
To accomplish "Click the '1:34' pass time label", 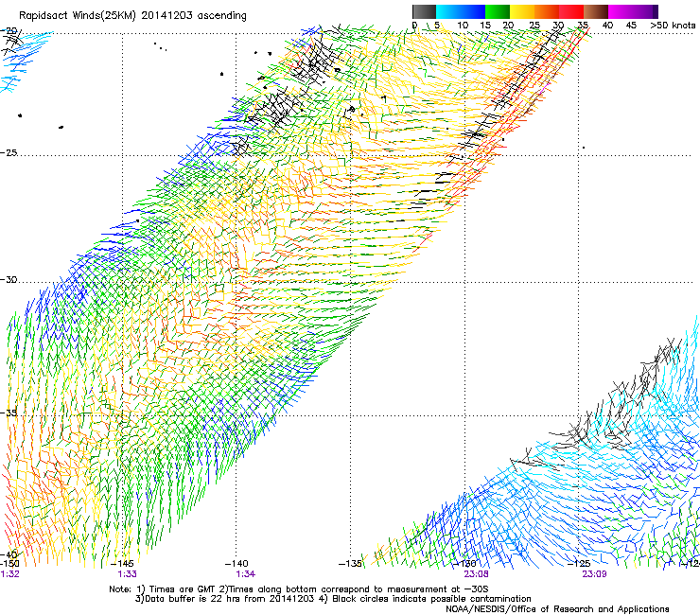I will click(x=246, y=574).
